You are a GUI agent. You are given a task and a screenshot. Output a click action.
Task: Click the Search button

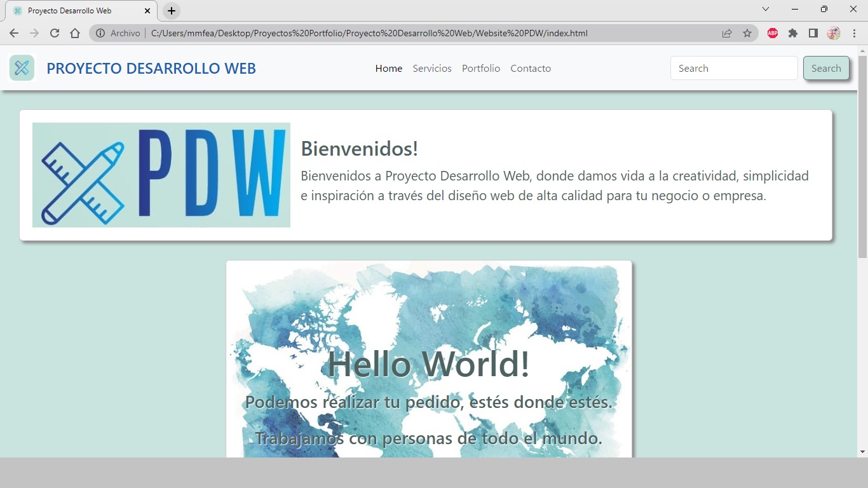pos(825,67)
